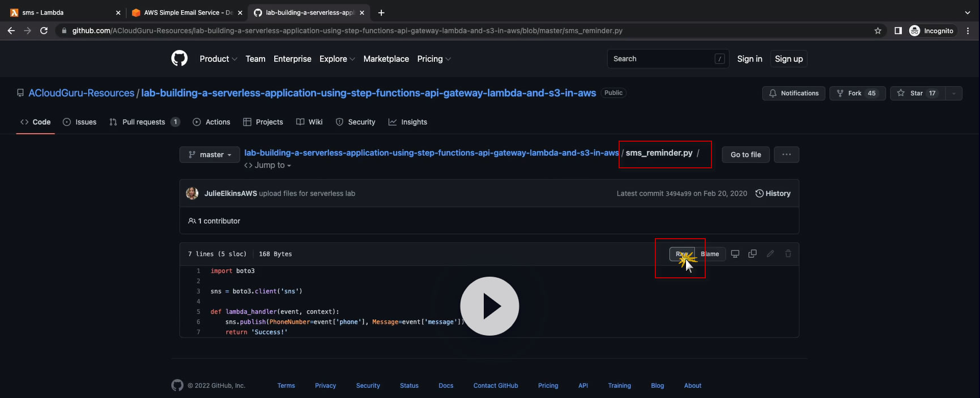Focus the GitHub Search field
This screenshot has height=398, width=980.
pyautogui.click(x=668, y=59)
